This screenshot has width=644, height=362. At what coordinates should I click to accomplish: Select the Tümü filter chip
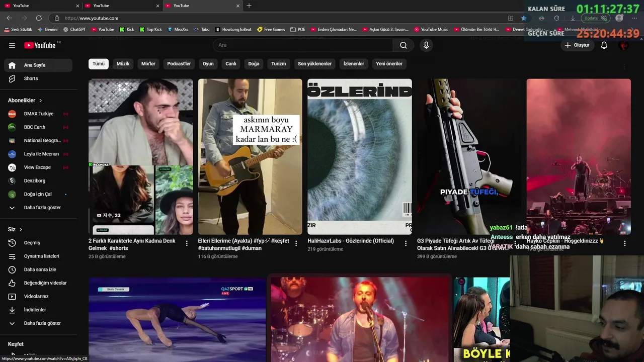99,64
